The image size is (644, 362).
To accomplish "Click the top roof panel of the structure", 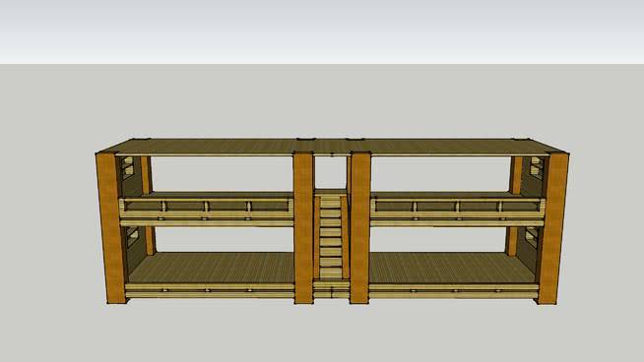I will (x=333, y=147).
